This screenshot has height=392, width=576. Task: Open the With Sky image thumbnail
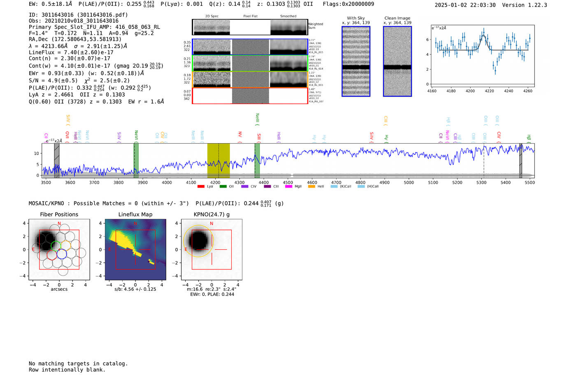coord(356,61)
